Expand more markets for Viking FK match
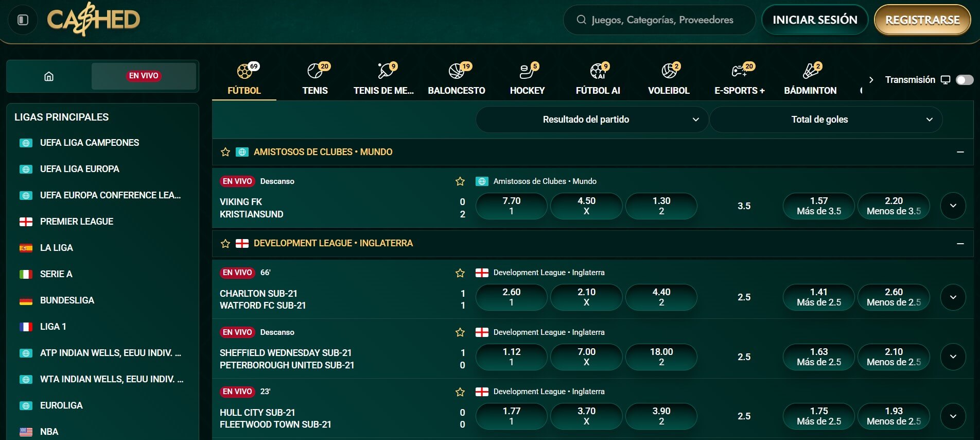The image size is (980, 440). [x=953, y=206]
